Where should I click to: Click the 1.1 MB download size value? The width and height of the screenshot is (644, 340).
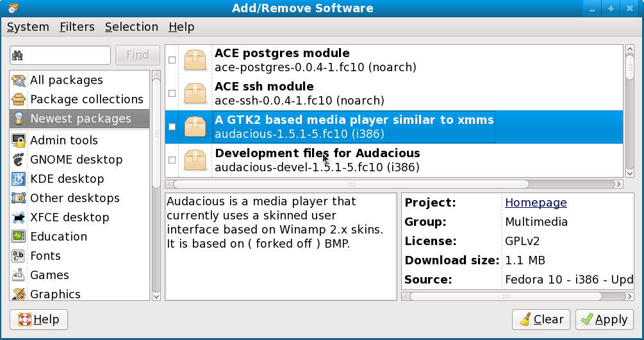525,260
